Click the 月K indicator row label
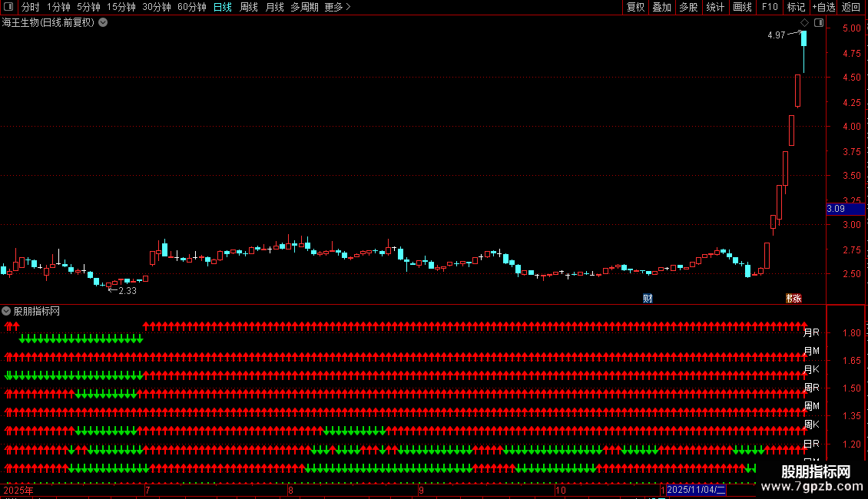 (811, 369)
